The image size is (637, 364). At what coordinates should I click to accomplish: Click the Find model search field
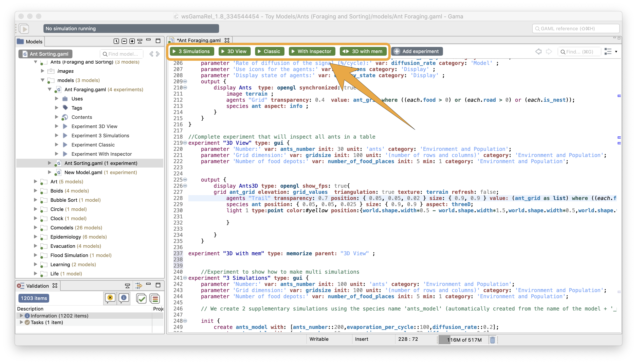[x=122, y=54]
